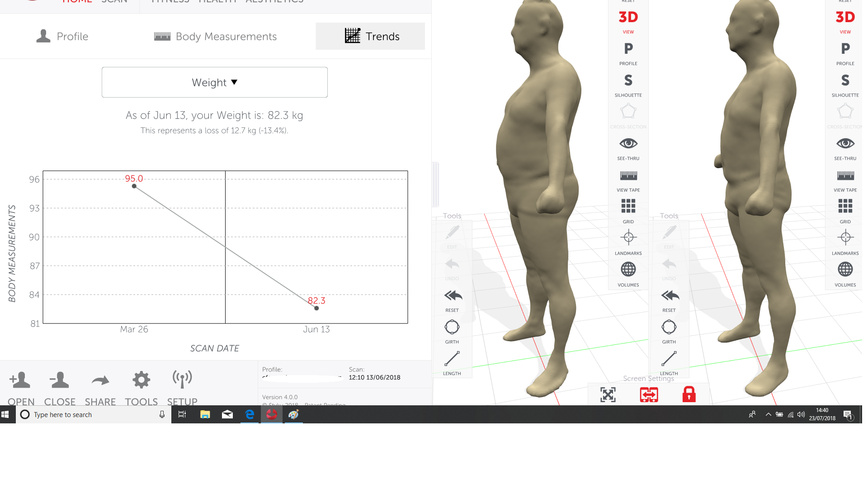Open Mail app from taskbar
The image size is (868, 488).
227,414
